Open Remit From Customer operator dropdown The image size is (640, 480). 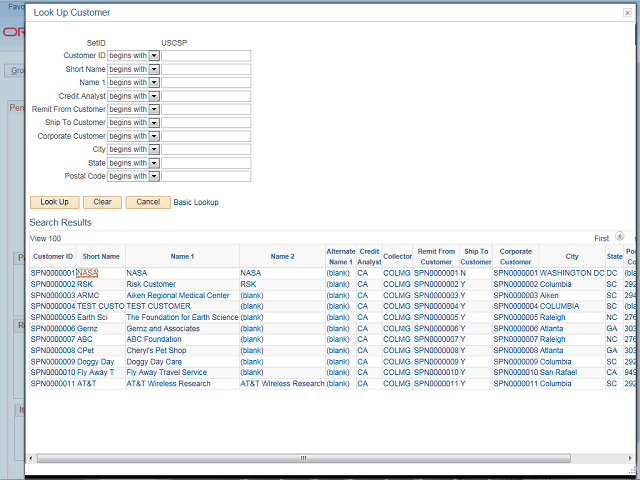154,109
